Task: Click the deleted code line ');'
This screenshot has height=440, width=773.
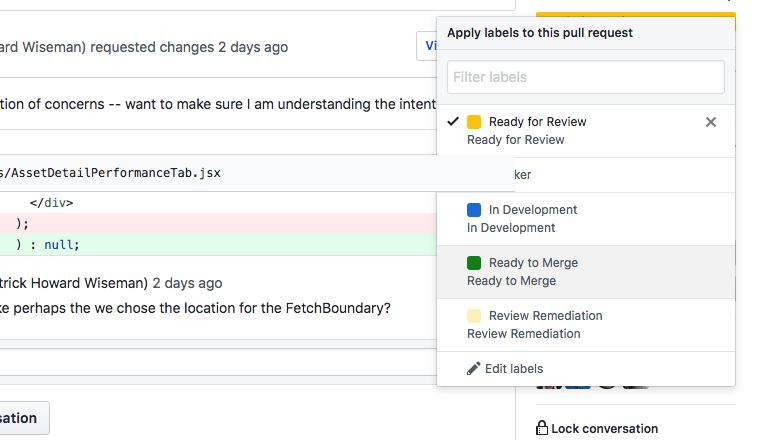Action: pyautogui.click(x=218, y=224)
